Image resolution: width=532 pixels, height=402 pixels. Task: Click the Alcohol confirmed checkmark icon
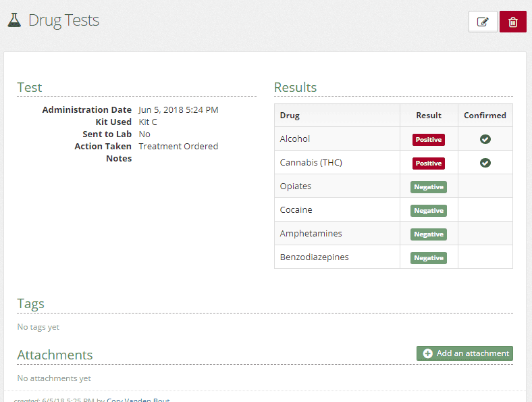point(485,139)
